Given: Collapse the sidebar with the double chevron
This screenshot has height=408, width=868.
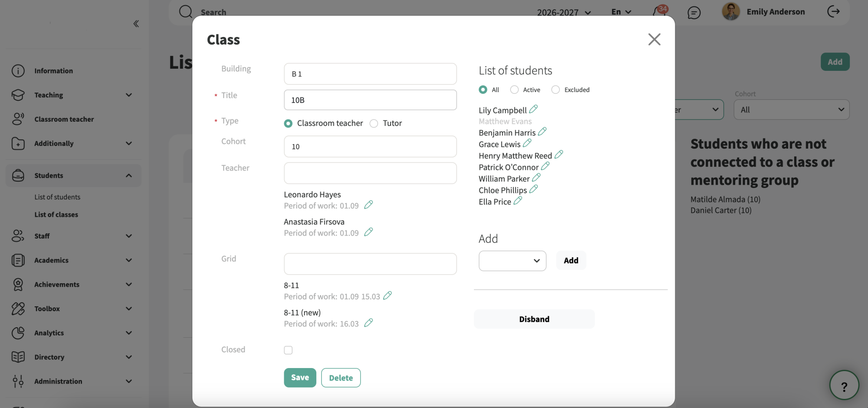Looking at the screenshot, I should pyautogui.click(x=136, y=23).
